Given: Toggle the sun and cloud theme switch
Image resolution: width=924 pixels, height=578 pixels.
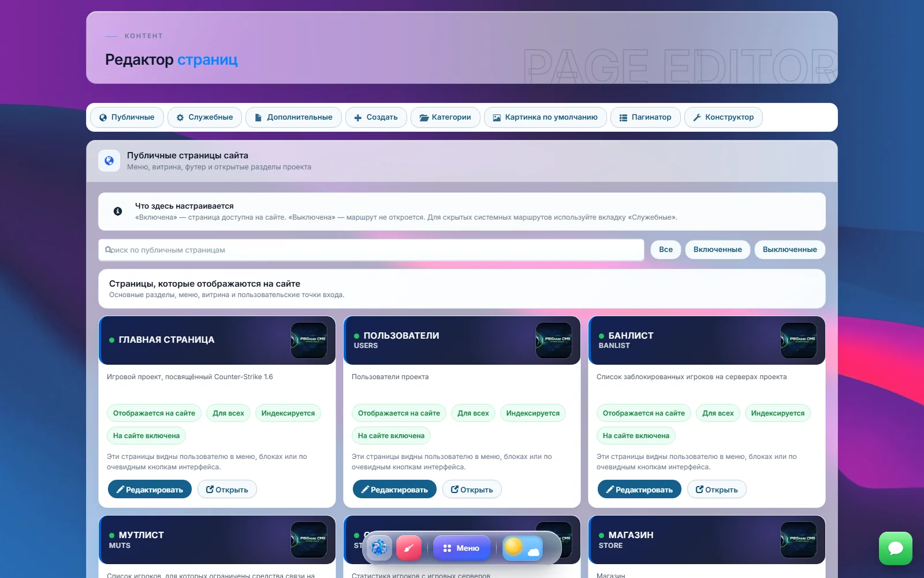Looking at the screenshot, I should tap(523, 547).
